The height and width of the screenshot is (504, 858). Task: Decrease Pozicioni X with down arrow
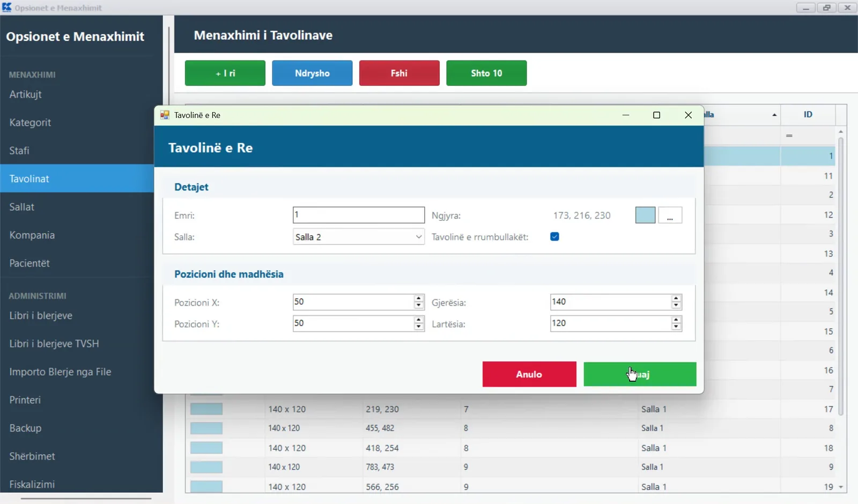tap(419, 306)
